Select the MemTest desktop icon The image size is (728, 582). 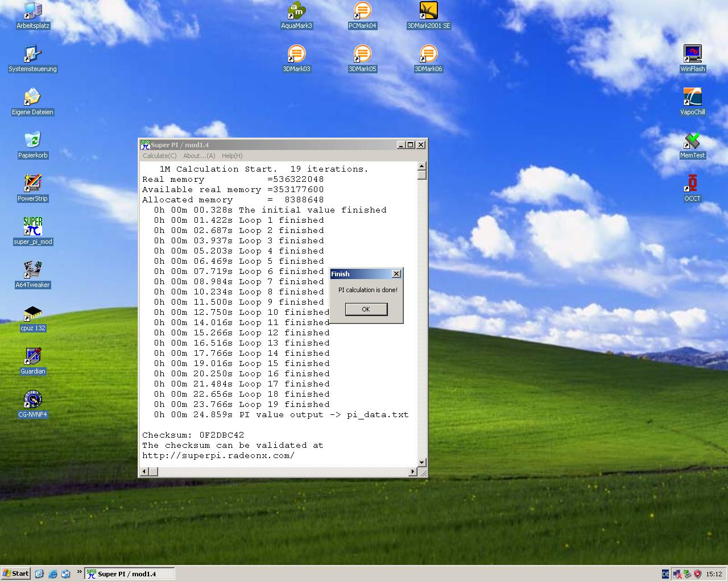coord(692,140)
